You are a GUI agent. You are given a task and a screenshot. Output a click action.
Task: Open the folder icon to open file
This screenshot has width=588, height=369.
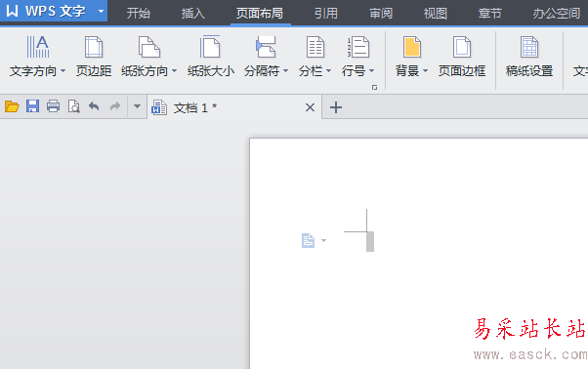pos(12,106)
